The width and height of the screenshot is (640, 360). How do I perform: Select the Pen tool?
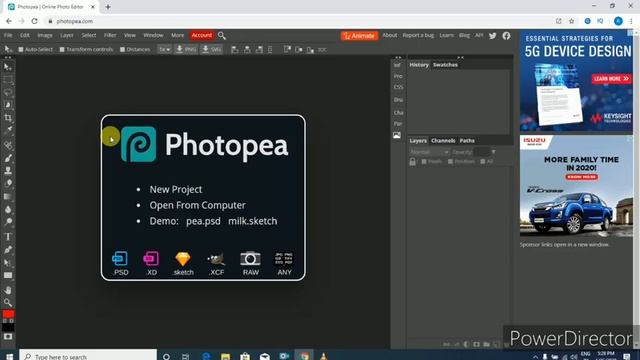(8, 249)
